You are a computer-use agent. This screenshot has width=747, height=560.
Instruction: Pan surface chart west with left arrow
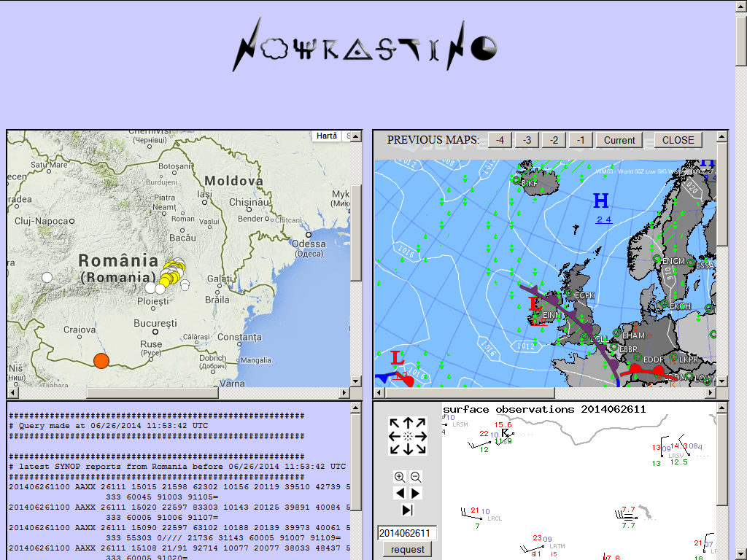[395, 436]
